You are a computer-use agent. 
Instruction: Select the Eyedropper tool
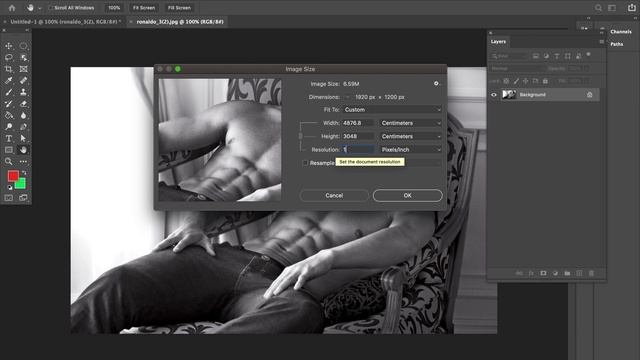[9, 80]
